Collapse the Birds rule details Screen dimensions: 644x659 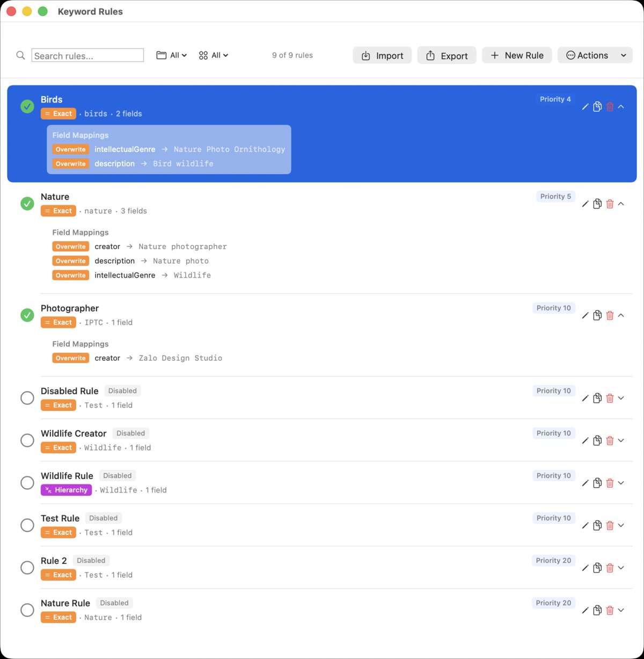[621, 106]
